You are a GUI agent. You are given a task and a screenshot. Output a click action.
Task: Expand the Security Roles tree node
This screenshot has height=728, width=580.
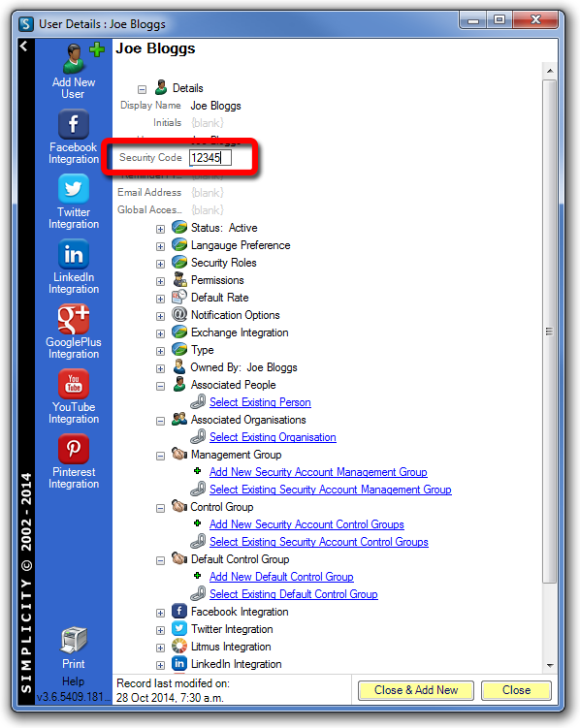(x=160, y=264)
